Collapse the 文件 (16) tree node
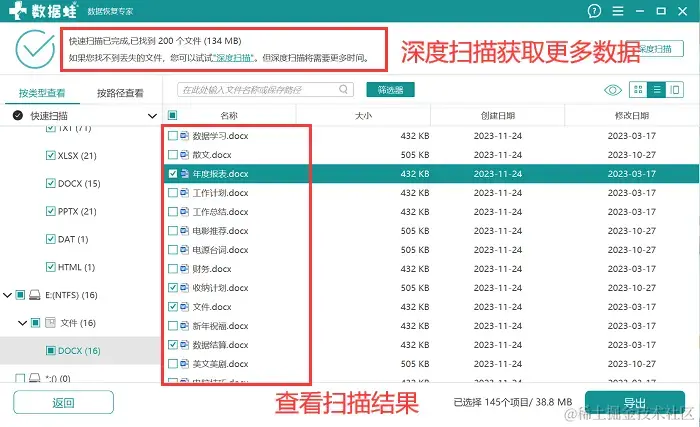700x427 pixels. pos(22,322)
